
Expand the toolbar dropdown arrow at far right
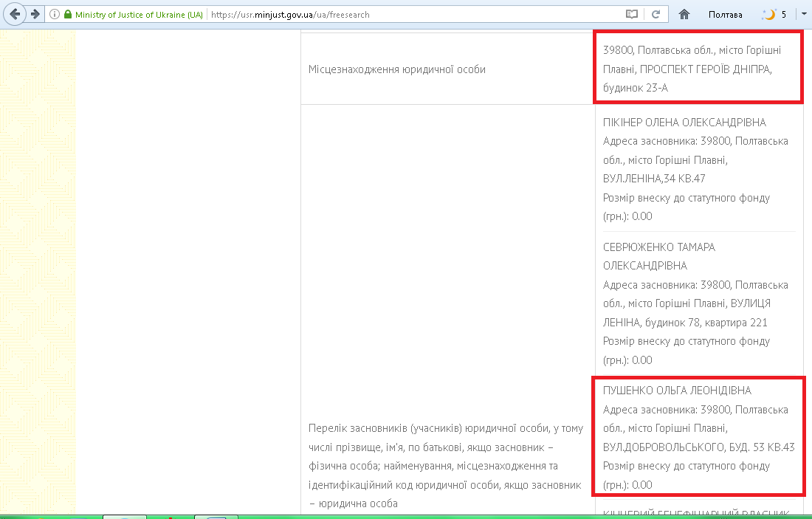pyautogui.click(x=804, y=15)
